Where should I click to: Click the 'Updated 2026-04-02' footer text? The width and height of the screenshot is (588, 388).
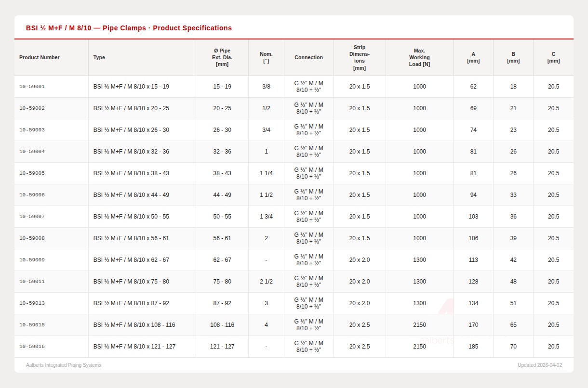[540, 365]
